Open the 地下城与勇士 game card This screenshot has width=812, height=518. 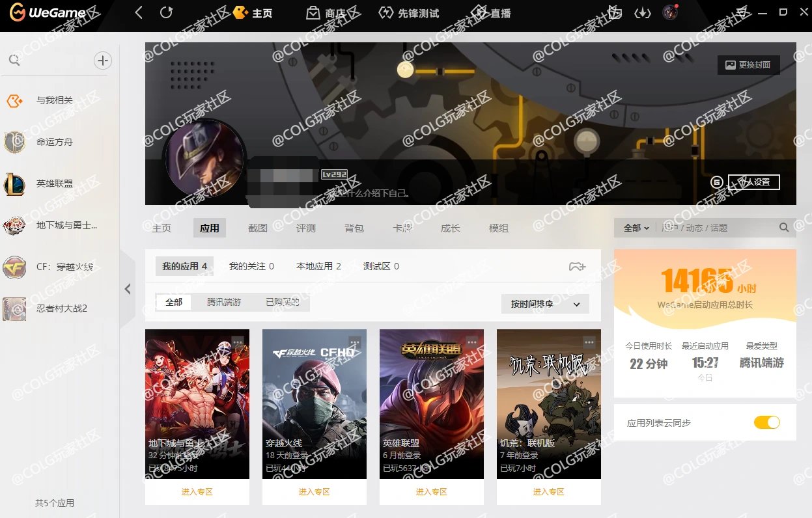coord(197,404)
